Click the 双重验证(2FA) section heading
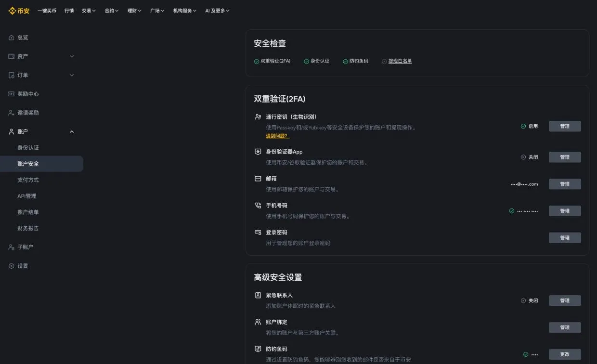The image size is (597, 364). [280, 99]
